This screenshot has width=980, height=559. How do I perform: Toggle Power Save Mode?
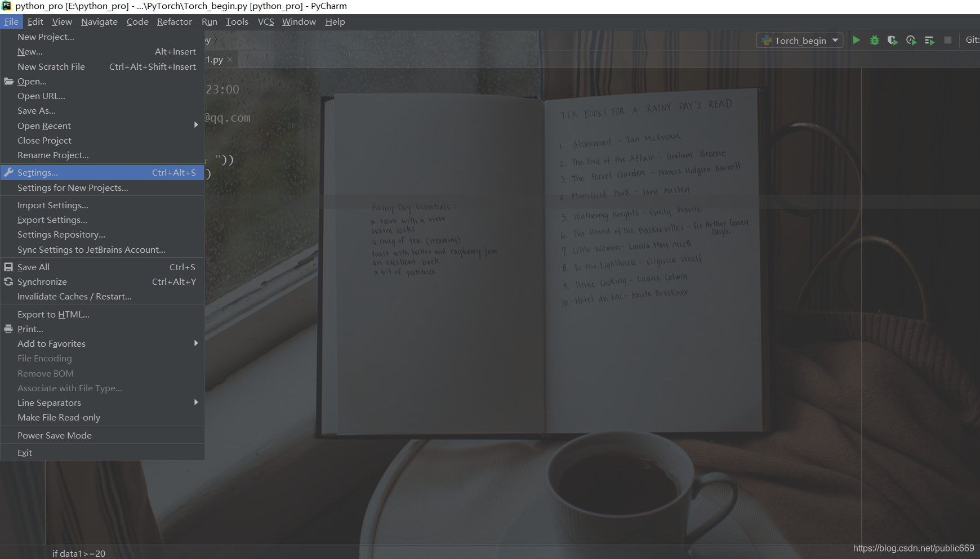102,435
